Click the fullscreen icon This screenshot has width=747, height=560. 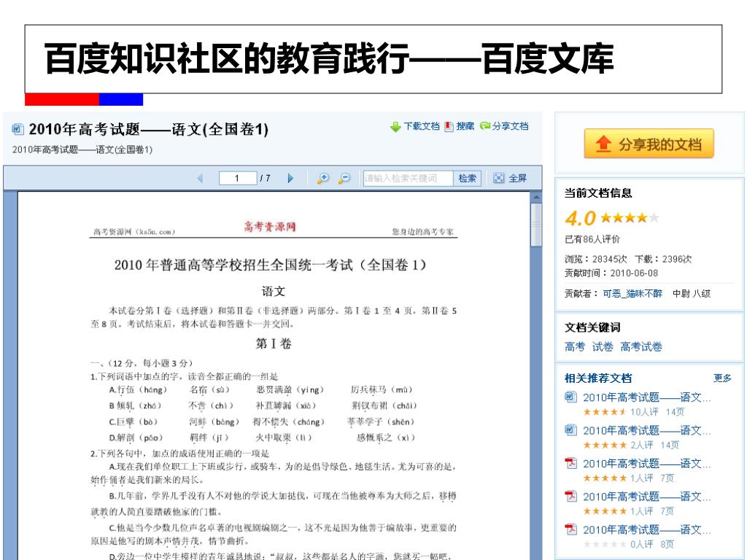click(498, 178)
